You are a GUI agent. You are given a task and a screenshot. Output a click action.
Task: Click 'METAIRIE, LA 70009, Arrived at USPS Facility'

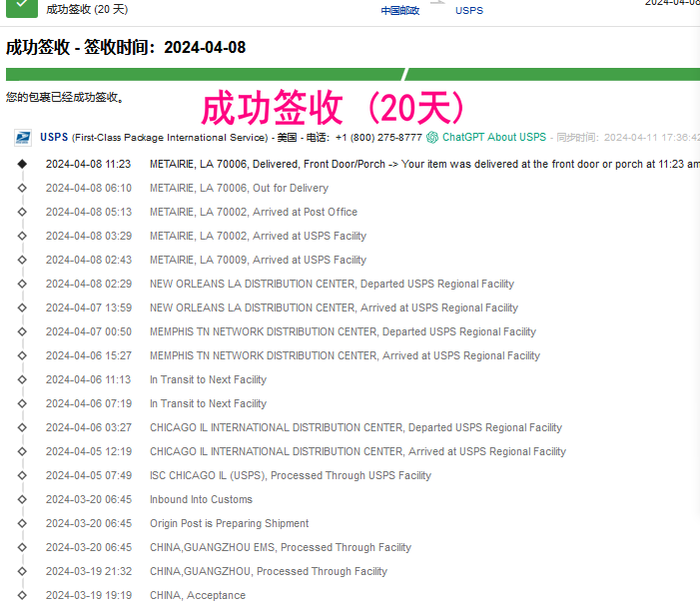[258, 260]
